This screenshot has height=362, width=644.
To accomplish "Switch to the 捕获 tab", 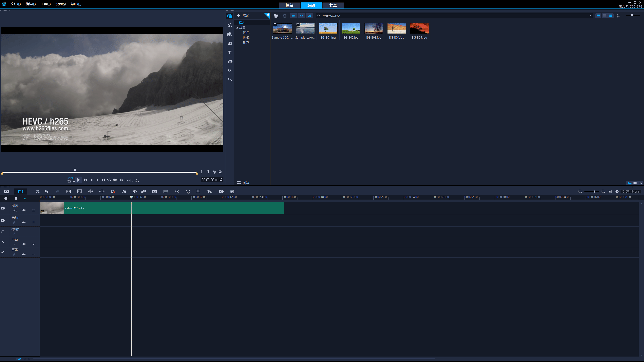I will point(289,5).
